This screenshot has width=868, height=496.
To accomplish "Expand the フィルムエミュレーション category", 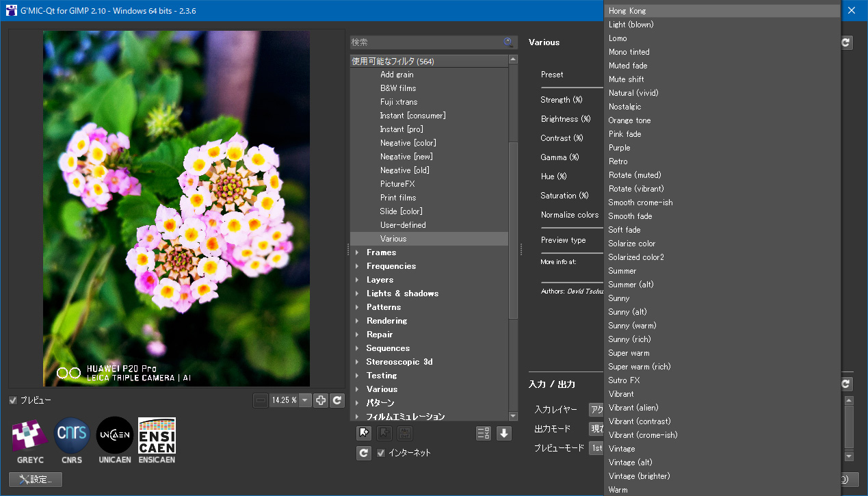I will tap(357, 417).
